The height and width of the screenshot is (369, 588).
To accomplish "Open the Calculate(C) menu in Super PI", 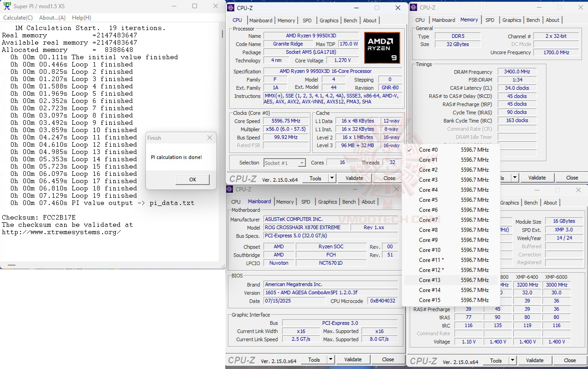I will 17,17.
